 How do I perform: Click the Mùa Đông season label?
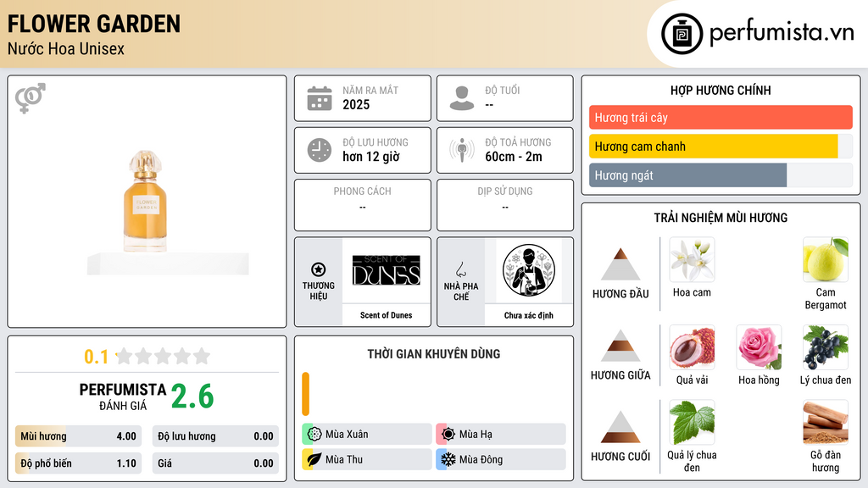pyautogui.click(x=481, y=459)
